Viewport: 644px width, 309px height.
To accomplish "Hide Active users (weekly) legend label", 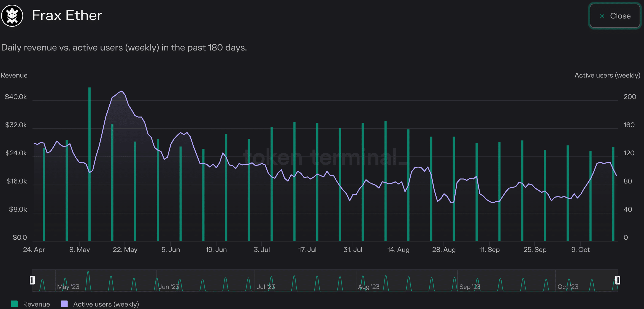I will click(x=106, y=304).
